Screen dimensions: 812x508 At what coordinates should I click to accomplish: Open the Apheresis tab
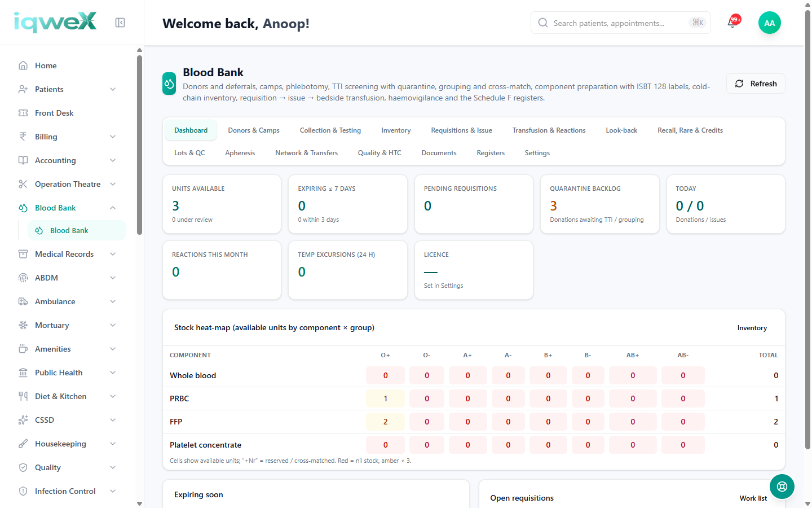[x=240, y=153]
